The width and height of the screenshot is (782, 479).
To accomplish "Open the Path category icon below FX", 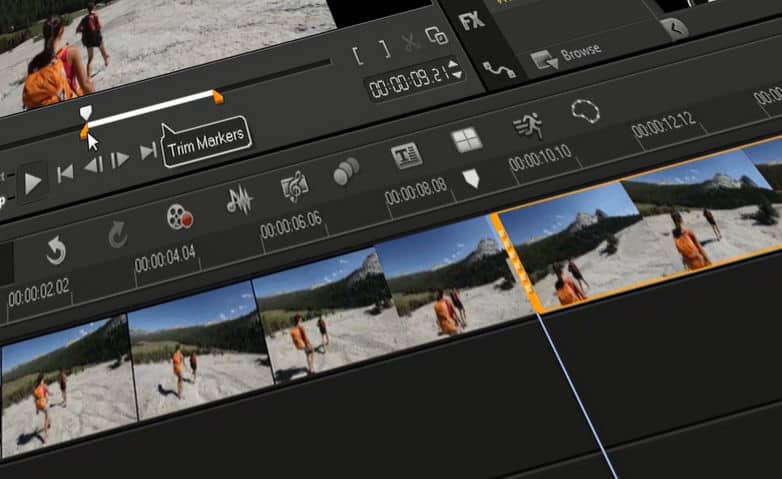I will 499,70.
